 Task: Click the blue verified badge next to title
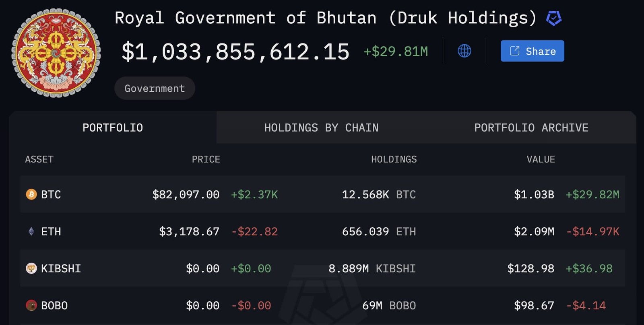[x=553, y=17]
